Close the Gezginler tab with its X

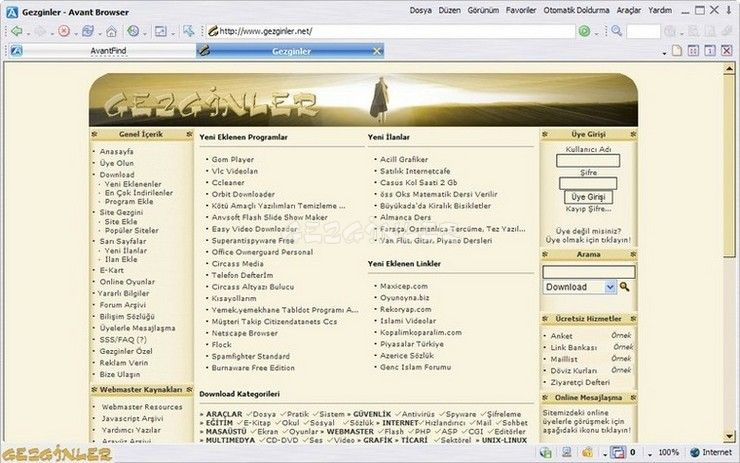coord(377,51)
